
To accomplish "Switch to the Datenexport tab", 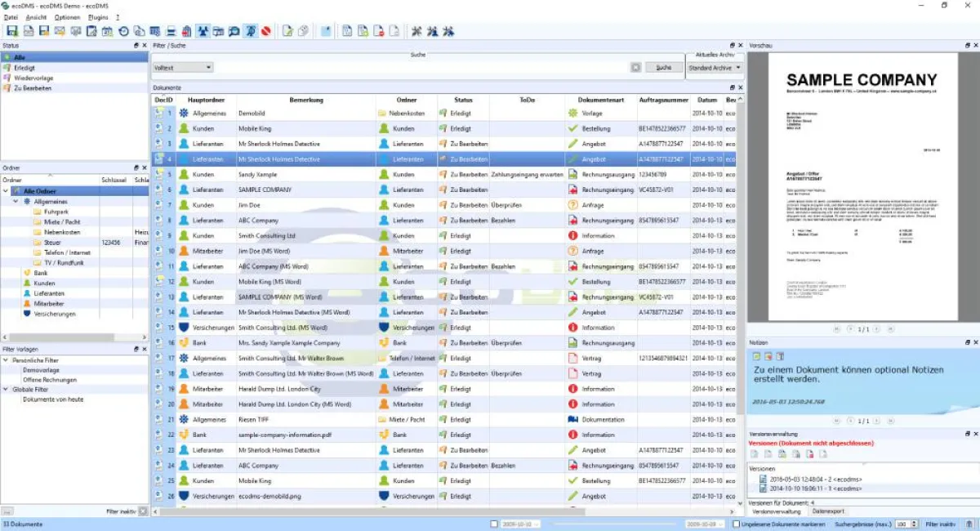I will (828, 511).
